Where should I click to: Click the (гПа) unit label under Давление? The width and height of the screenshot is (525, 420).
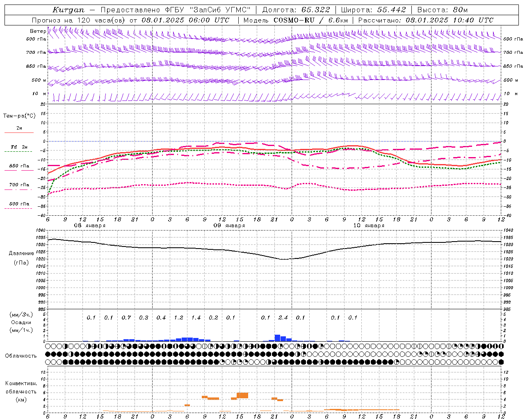tap(21, 262)
